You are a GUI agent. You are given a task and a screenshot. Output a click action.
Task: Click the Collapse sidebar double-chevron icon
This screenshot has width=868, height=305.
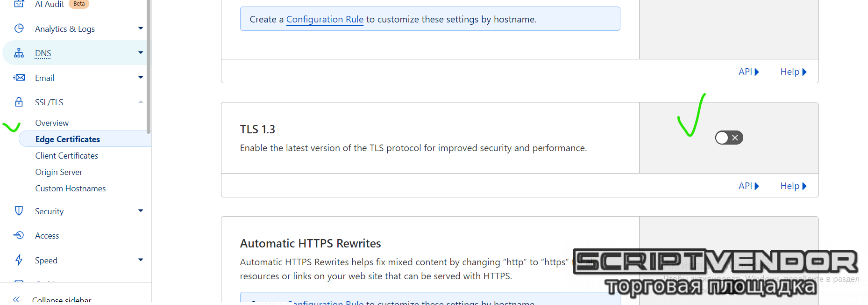(16, 299)
